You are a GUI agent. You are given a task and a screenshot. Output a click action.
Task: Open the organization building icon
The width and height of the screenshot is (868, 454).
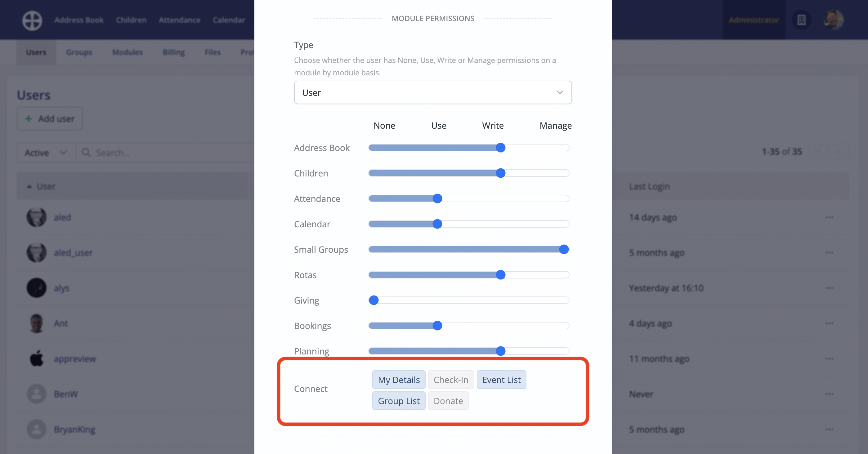802,20
